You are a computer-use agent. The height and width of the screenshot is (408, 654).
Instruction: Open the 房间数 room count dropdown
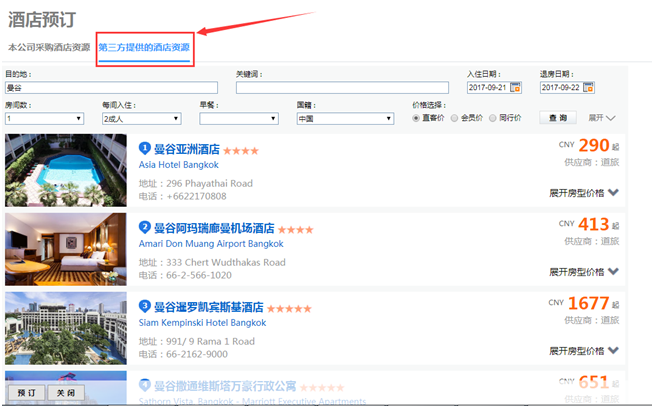click(45, 119)
